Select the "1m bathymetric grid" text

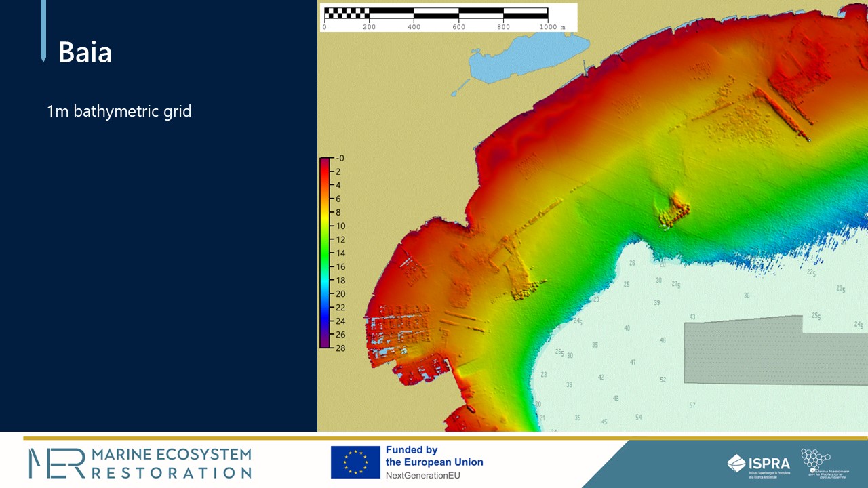coord(119,111)
